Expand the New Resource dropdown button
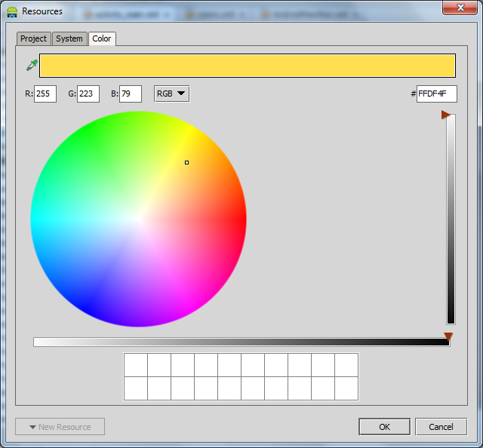Viewport: 483px width, 448px height. [60, 427]
